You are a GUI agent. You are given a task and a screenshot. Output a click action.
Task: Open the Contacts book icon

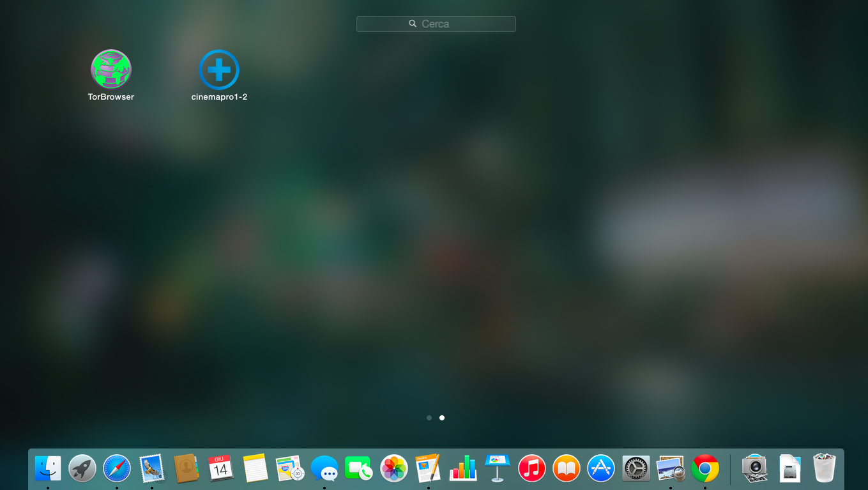(187, 469)
